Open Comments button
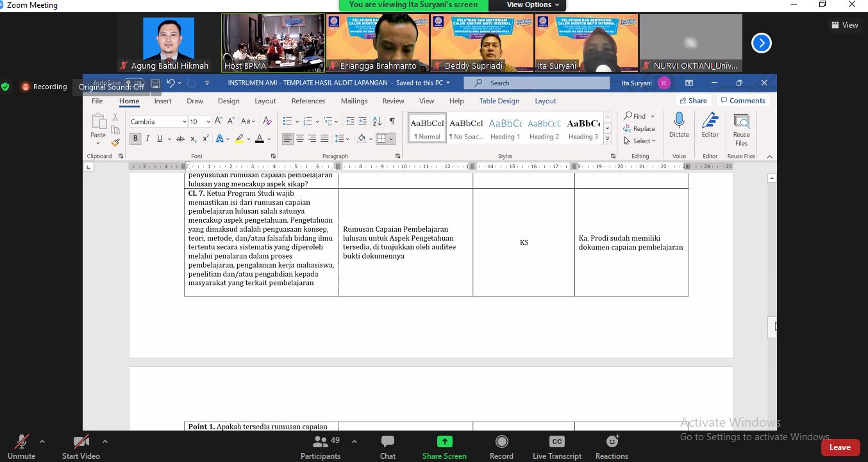Screen dimensions: 868x462 point(742,101)
